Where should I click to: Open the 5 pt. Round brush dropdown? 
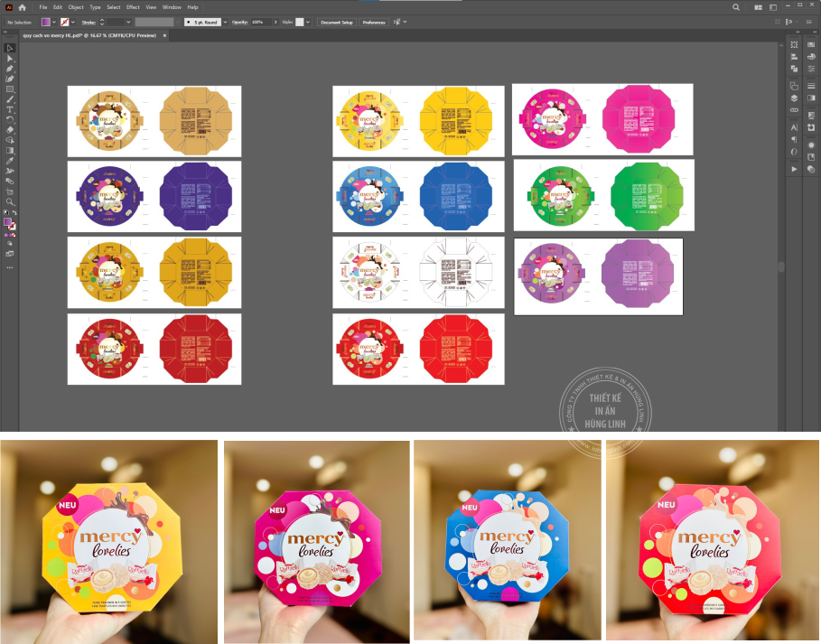pyautogui.click(x=225, y=22)
